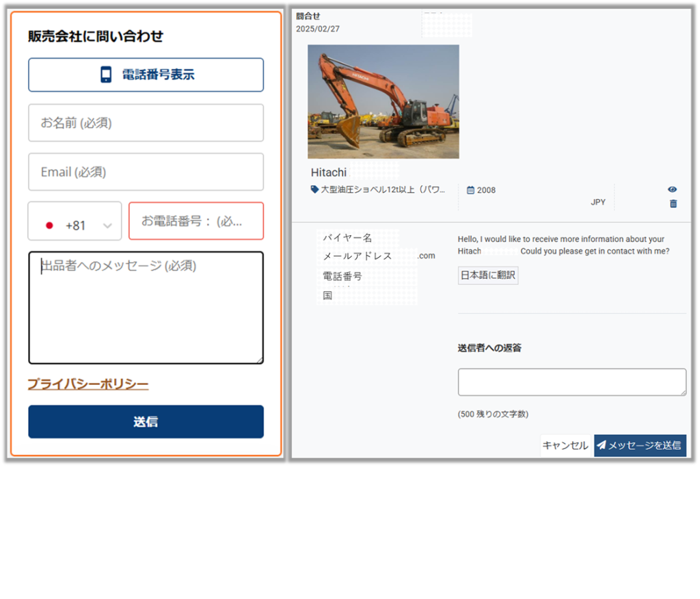Click the paper plane send icon

tap(602, 445)
